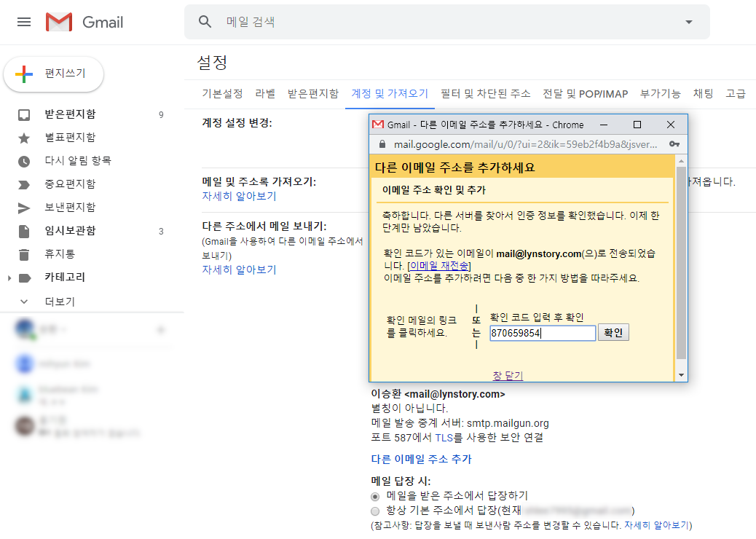Open search options dropdown arrow
Viewport: 756px width, 539px height.
[x=689, y=22]
